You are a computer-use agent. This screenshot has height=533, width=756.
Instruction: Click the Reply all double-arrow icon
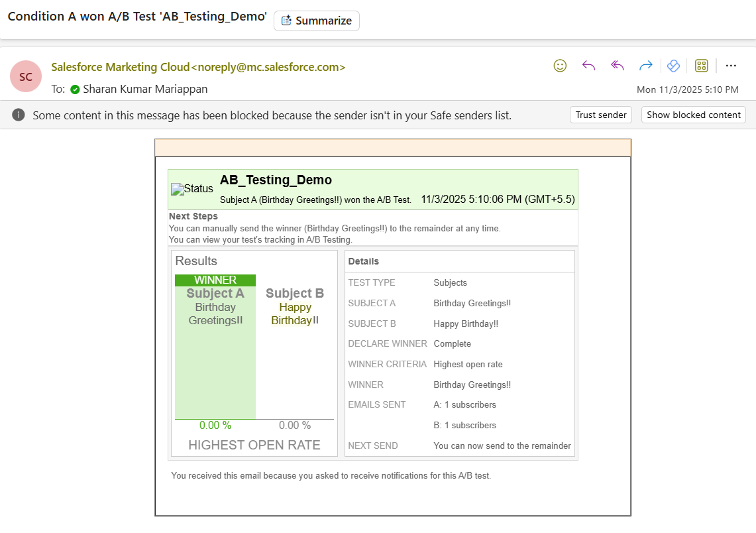click(x=617, y=66)
